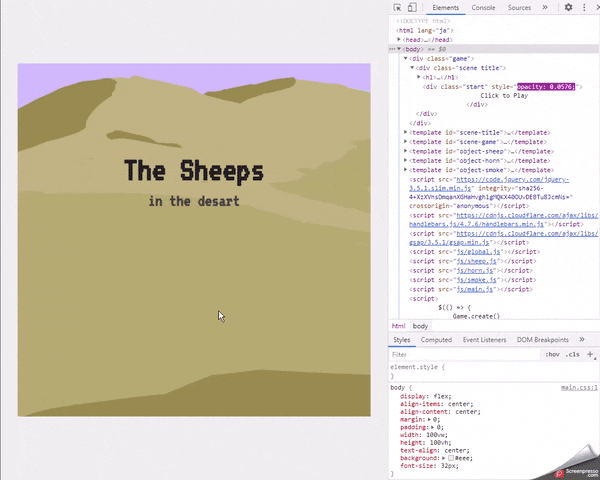
Task: Switch to the Elements tab
Action: (x=445, y=8)
